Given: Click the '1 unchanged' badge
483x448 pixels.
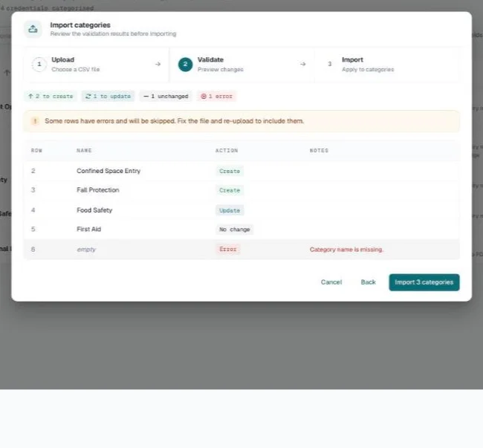Looking at the screenshot, I should pos(166,96).
